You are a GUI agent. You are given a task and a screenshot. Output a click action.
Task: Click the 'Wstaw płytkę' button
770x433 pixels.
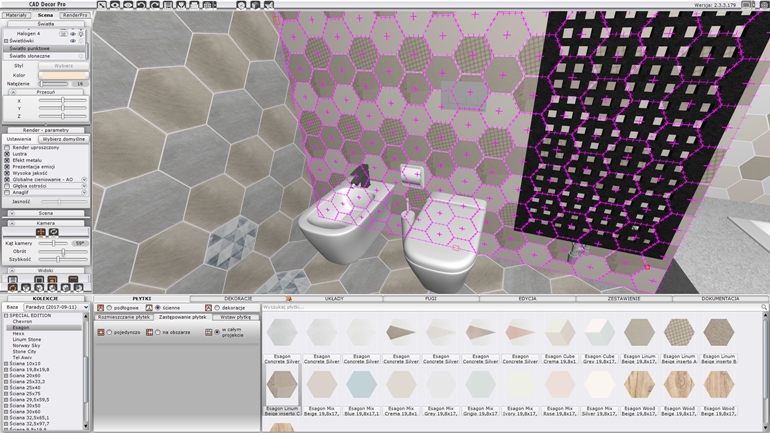point(236,317)
